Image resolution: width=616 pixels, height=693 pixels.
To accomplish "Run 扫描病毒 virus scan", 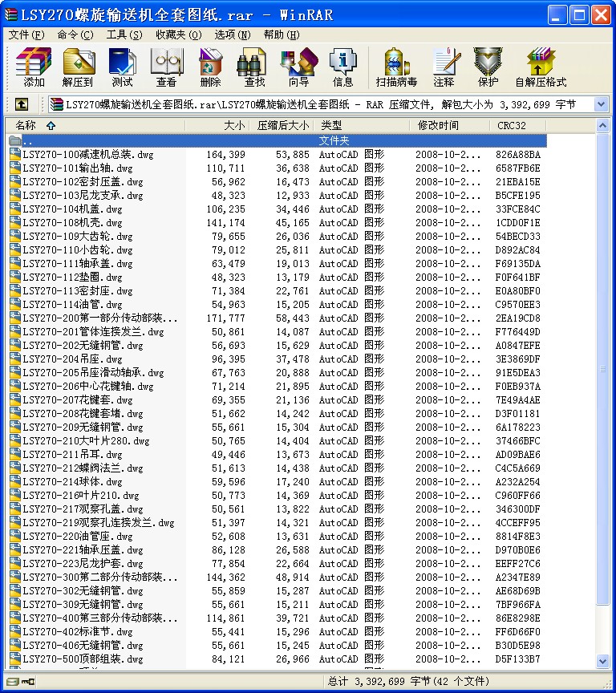I will (x=396, y=67).
